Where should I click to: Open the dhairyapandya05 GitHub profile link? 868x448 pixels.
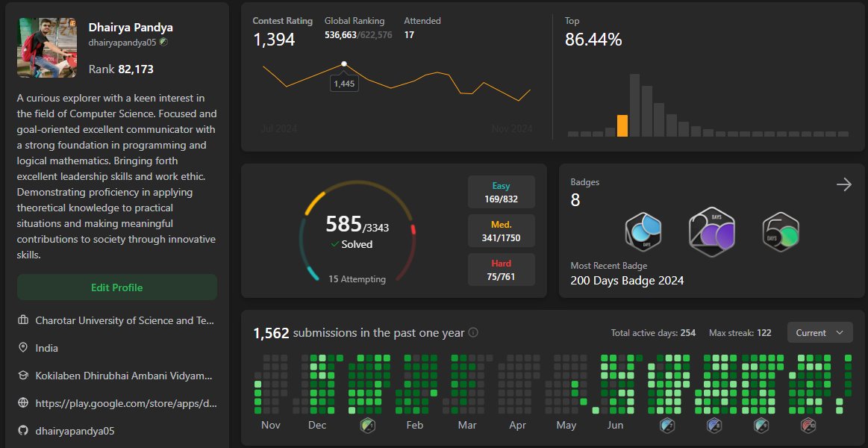(75, 430)
